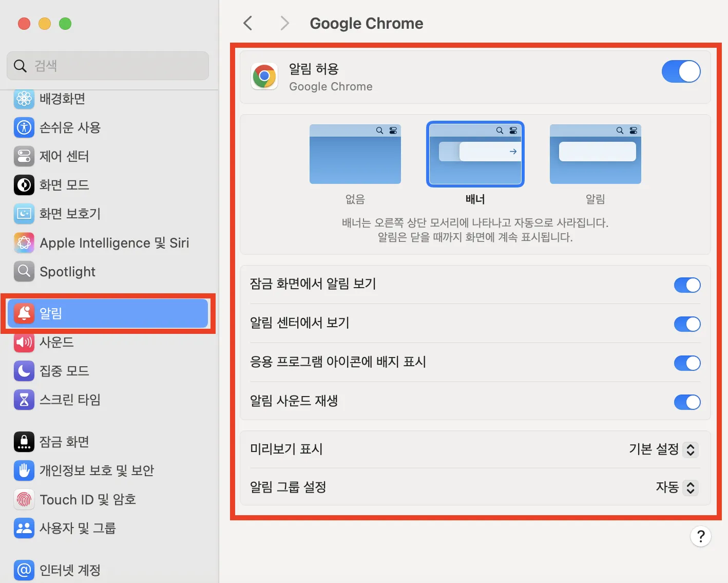Viewport: 728px width, 583px height.
Task: Click the 잠금 화면 lock icon
Action: tap(24, 442)
